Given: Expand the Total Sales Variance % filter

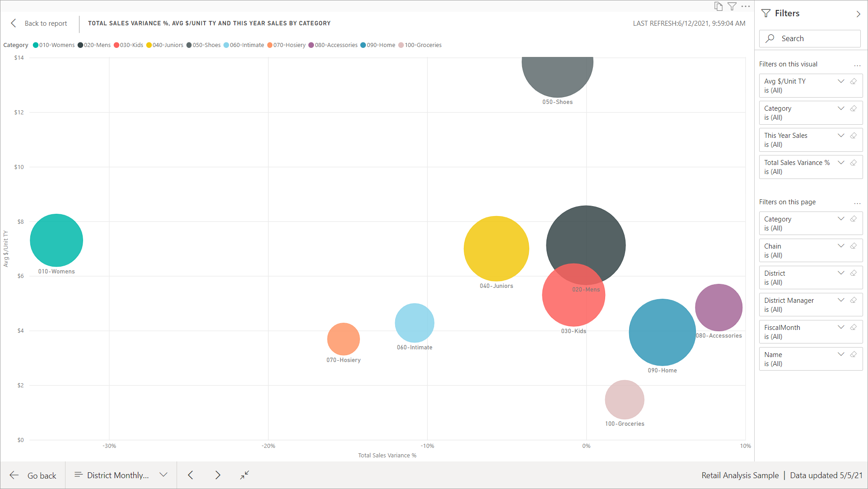Looking at the screenshot, I should click(x=842, y=163).
